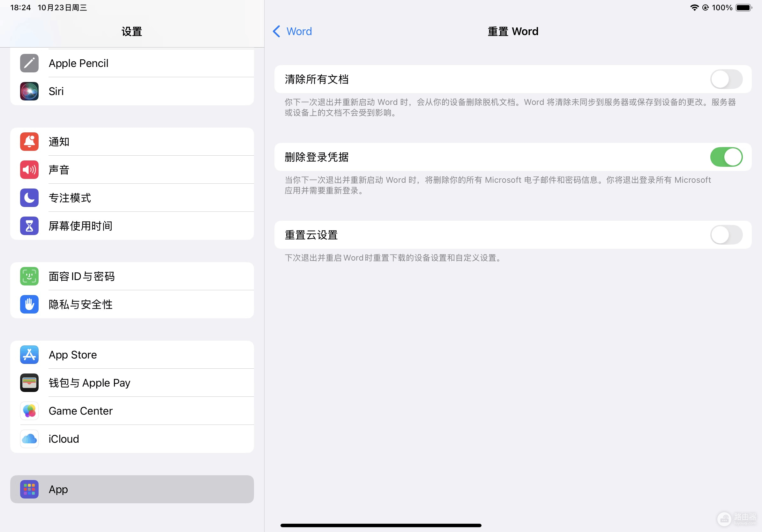Screen dimensions: 762x532
Task: Tap the battery status icon
Action: tap(744, 7)
